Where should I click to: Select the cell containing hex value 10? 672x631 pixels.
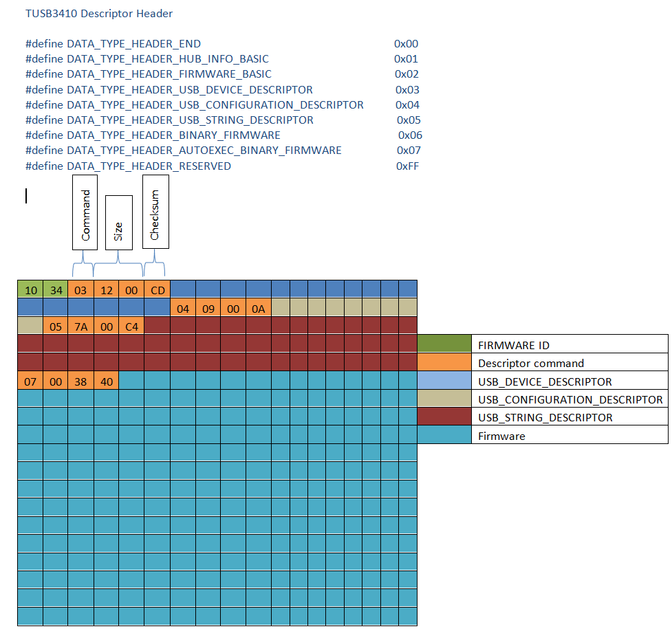coord(30,290)
